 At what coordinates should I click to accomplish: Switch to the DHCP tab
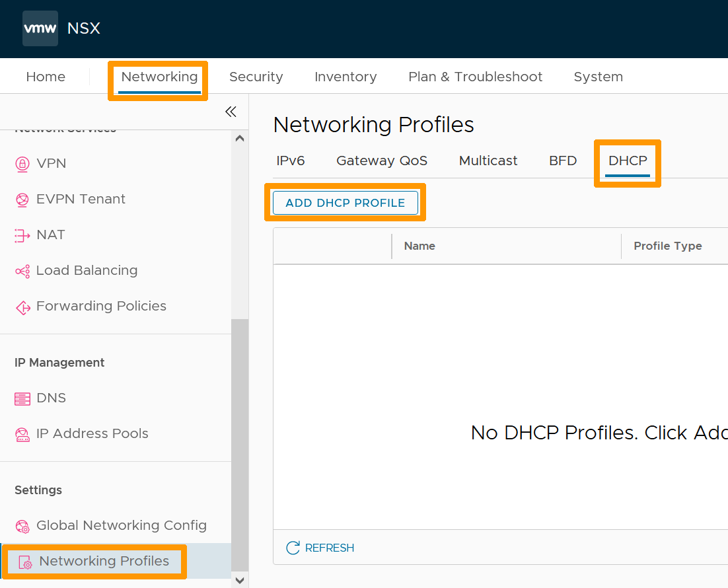click(x=626, y=161)
